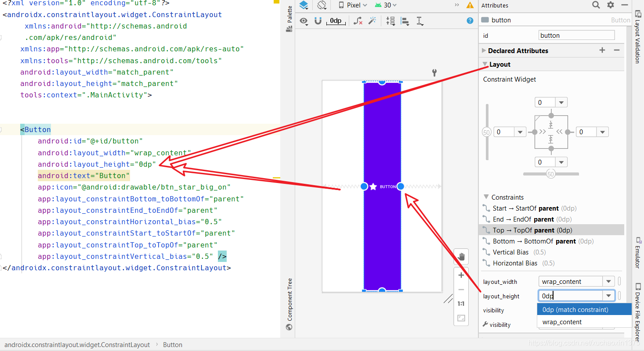Infer constraints magic wand icon
The width and height of the screenshot is (644, 351).
pos(372,21)
